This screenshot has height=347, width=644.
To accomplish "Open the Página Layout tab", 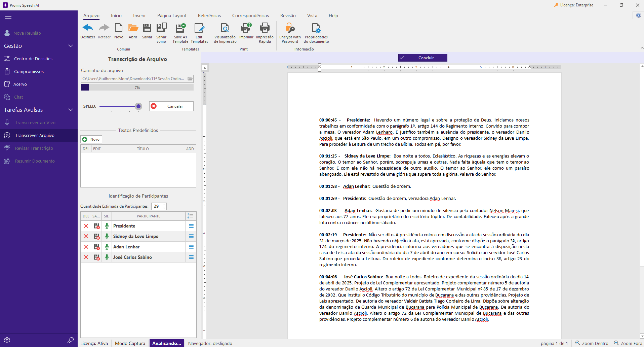I will tap(172, 15).
